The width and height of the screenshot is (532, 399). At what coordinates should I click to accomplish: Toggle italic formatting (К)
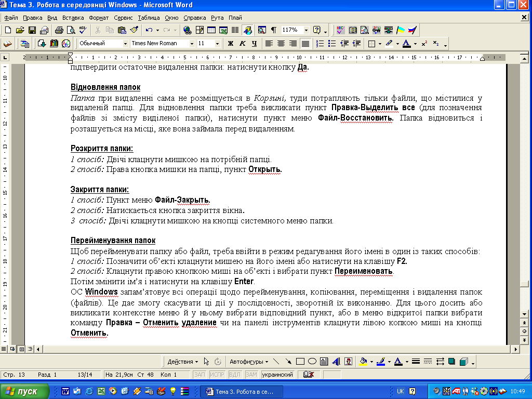click(x=242, y=44)
